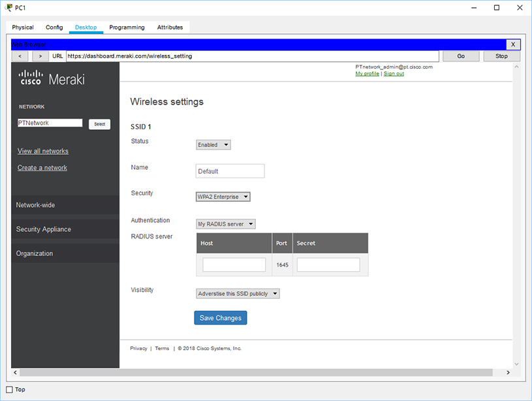The image size is (532, 401).
Task: Click the Terms footer link
Action: 162,348
